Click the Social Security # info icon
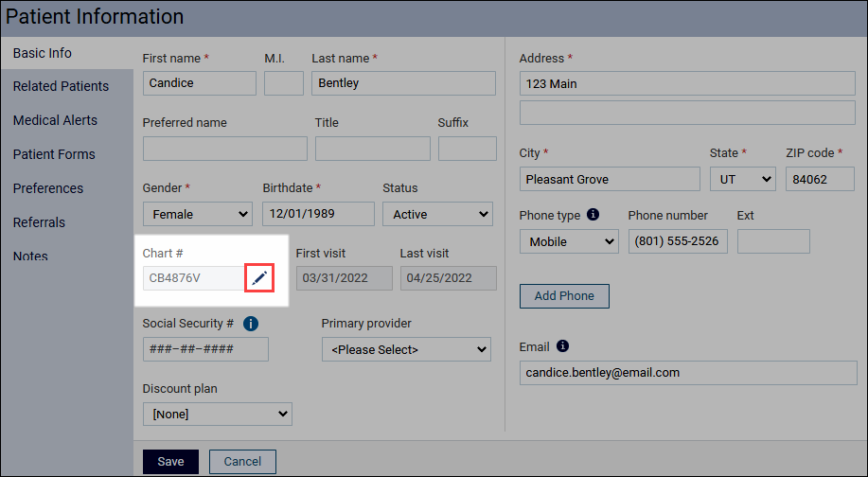The height and width of the screenshot is (477, 868). tap(251, 324)
